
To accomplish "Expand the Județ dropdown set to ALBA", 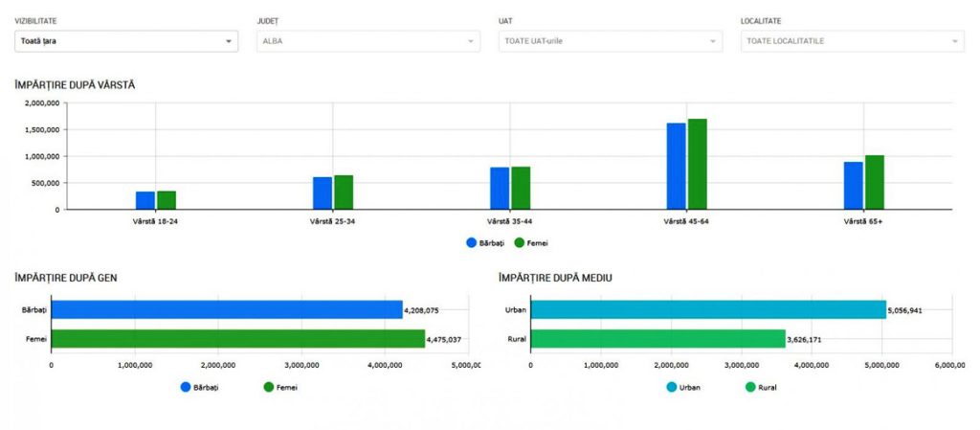I will (368, 41).
